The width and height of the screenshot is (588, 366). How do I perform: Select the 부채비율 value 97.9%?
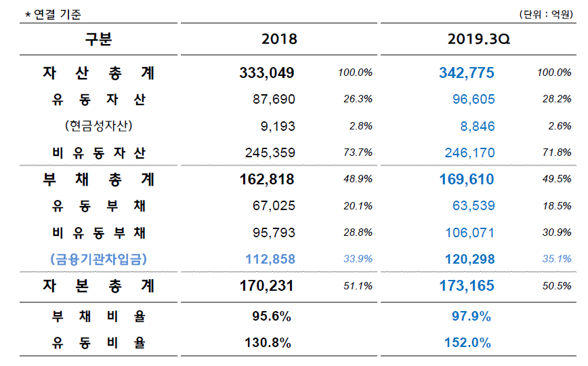[x=471, y=317]
